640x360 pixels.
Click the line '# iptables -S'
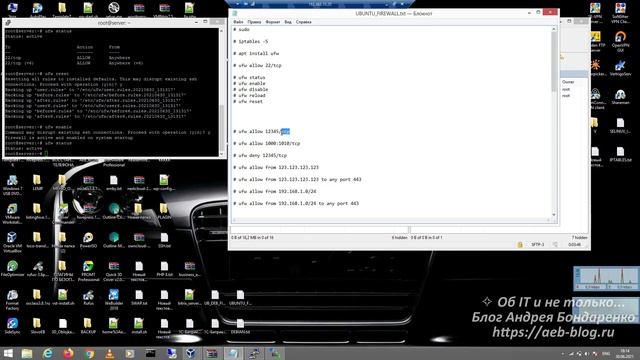(251, 42)
